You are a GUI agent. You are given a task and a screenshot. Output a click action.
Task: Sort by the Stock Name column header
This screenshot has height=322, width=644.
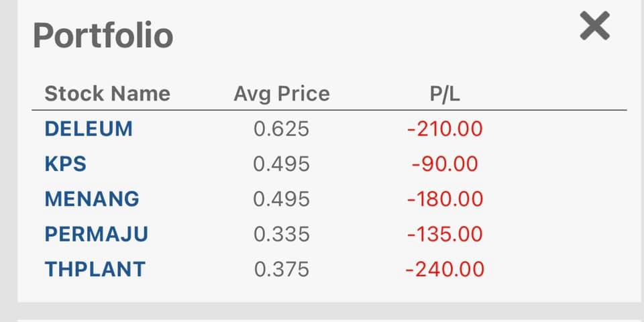(107, 94)
